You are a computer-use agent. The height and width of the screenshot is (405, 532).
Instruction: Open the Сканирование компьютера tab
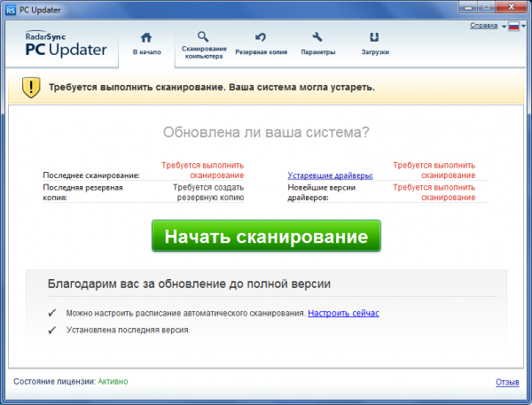pos(204,52)
